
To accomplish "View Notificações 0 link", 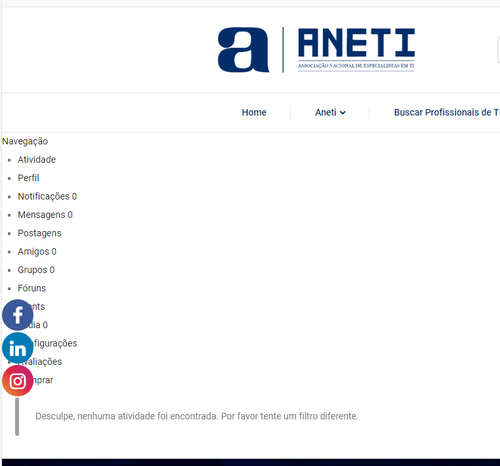I will click(47, 196).
